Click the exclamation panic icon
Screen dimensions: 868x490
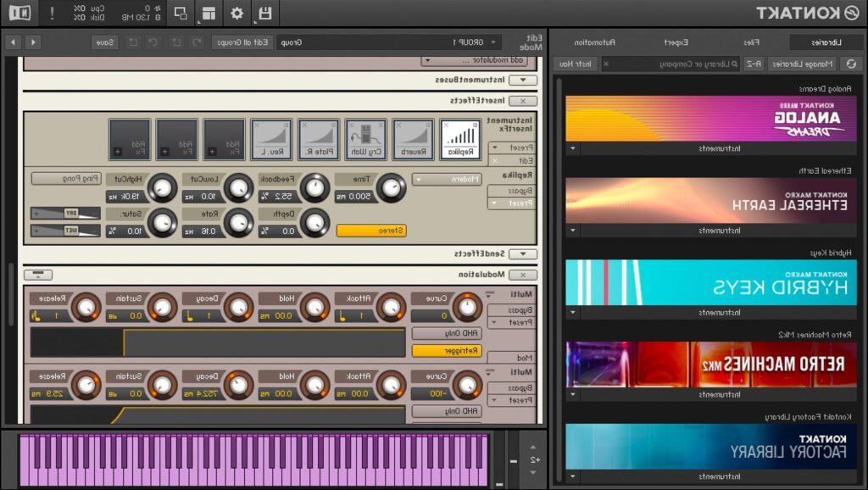(x=52, y=13)
